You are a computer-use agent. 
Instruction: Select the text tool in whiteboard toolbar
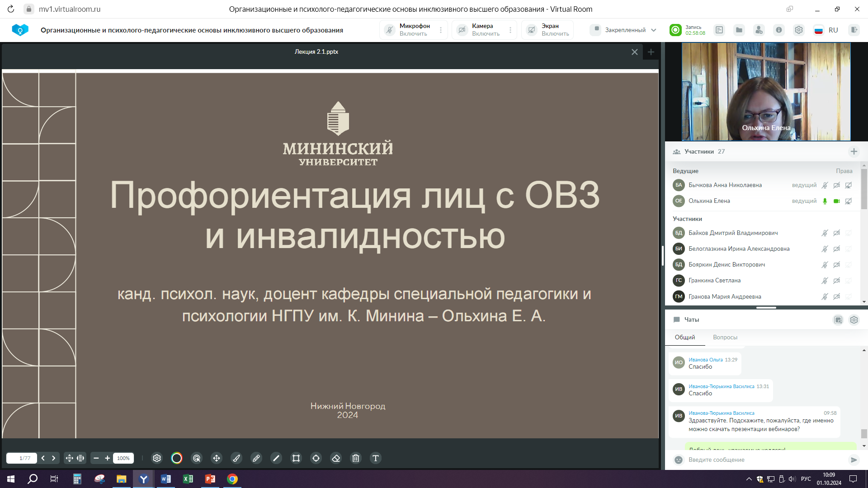coord(375,458)
